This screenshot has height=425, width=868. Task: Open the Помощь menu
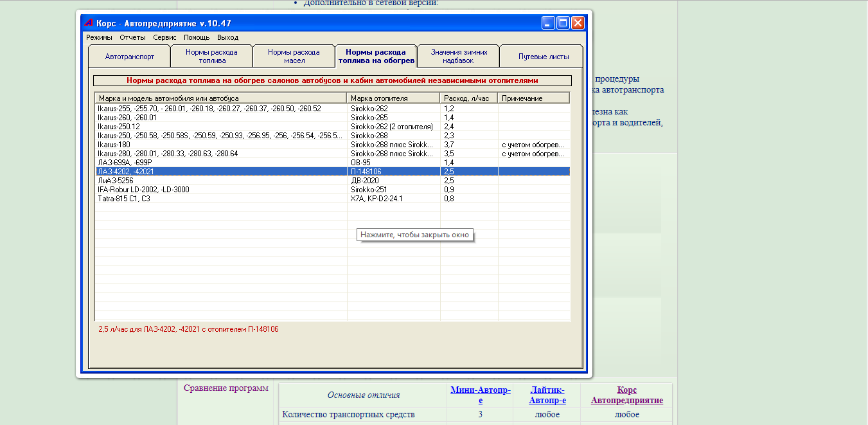click(197, 37)
